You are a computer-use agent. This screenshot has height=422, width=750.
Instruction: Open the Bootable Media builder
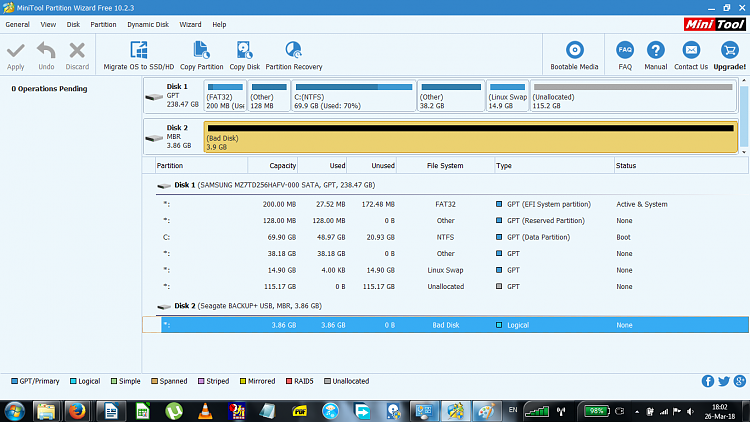pos(574,56)
